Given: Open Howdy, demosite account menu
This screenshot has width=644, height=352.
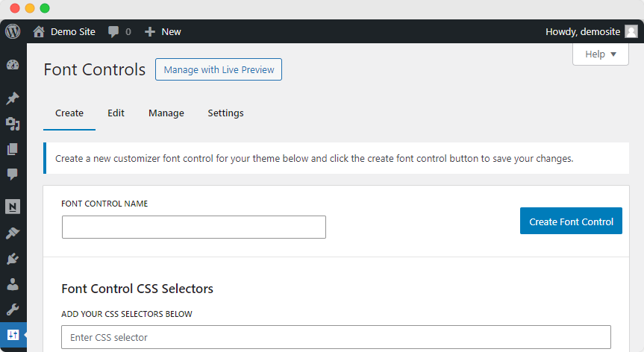Looking at the screenshot, I should click(x=592, y=31).
